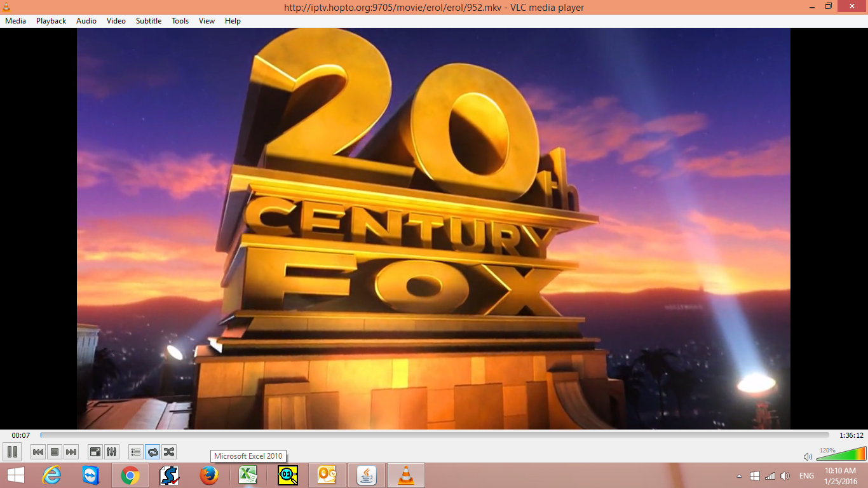This screenshot has width=868, height=488.
Task: Restore down the VLC window
Action: click(x=828, y=6)
